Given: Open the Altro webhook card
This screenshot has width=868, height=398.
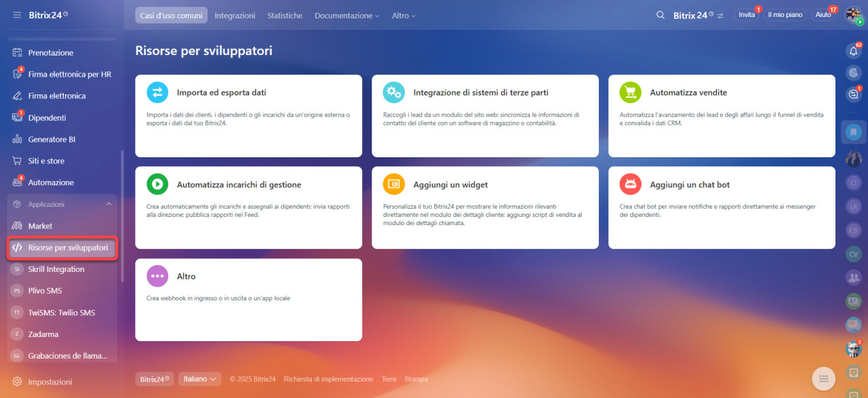Looking at the screenshot, I should [248, 299].
